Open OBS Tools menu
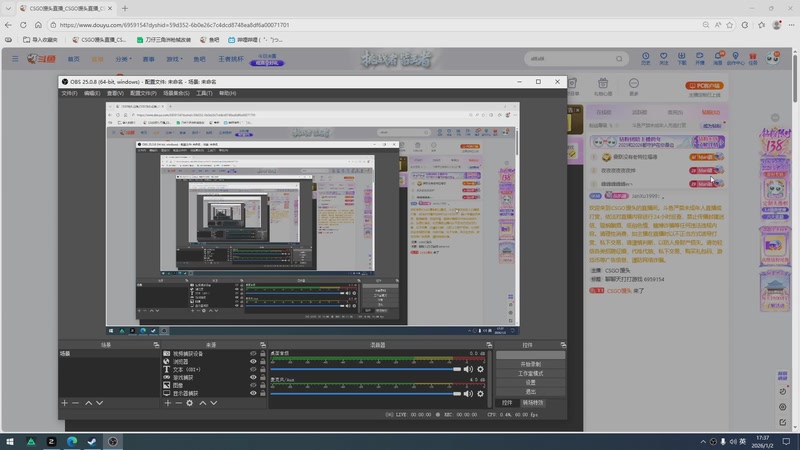This screenshot has height=450, width=800. coord(204,93)
